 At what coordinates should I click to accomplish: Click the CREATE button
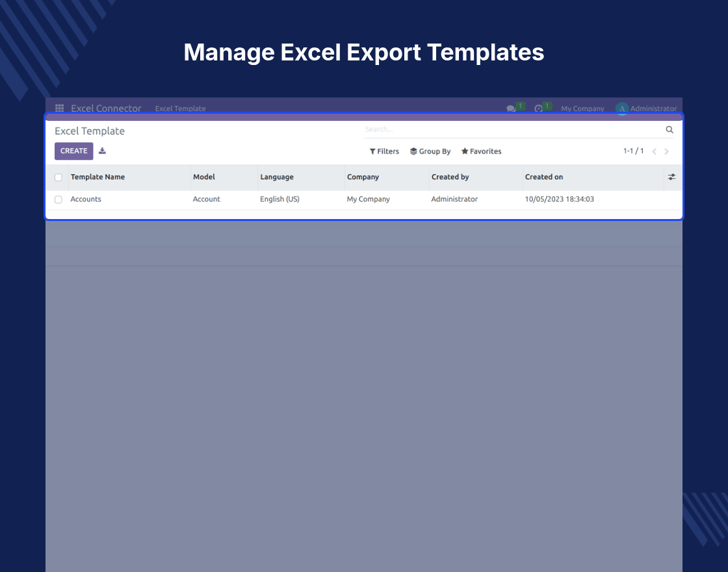74,151
